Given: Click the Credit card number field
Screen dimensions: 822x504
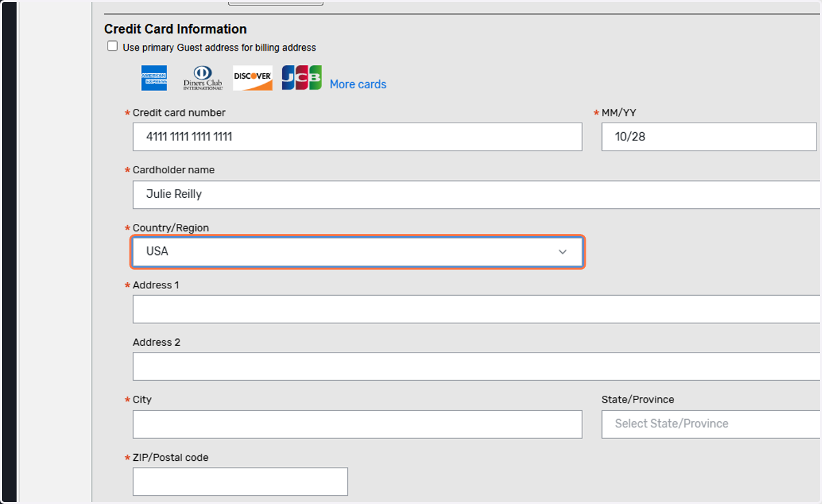Looking at the screenshot, I should click(358, 137).
